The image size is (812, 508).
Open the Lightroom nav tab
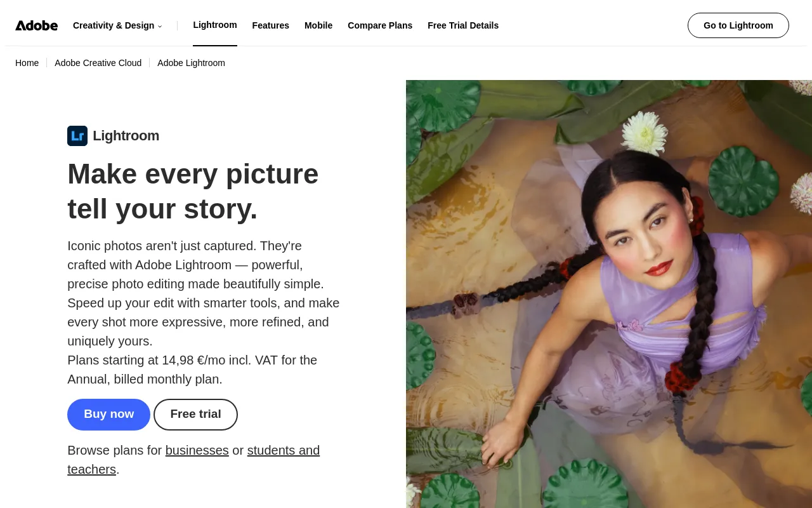tap(215, 25)
